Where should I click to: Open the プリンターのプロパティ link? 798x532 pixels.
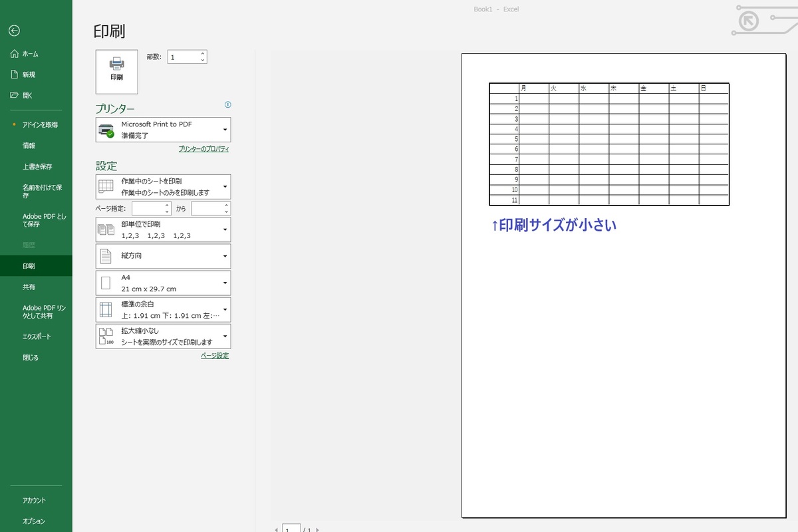click(203, 150)
